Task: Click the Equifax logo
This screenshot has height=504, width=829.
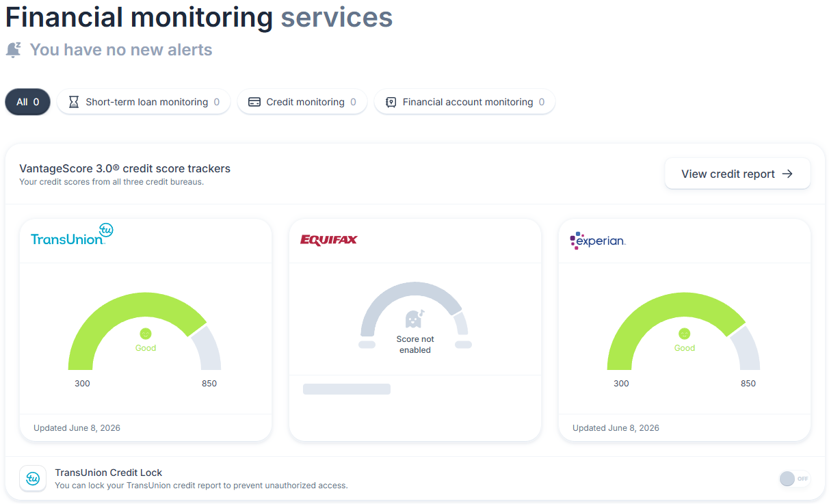Action: 329,240
